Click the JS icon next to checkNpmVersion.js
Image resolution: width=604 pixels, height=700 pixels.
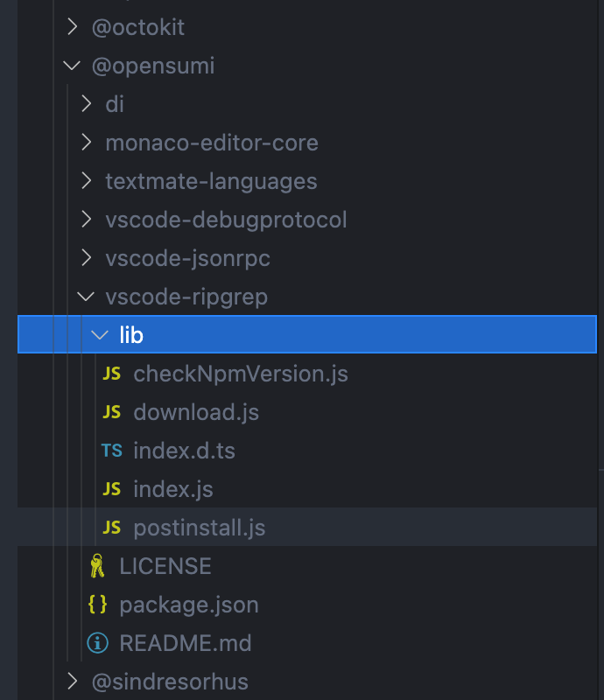point(111,373)
